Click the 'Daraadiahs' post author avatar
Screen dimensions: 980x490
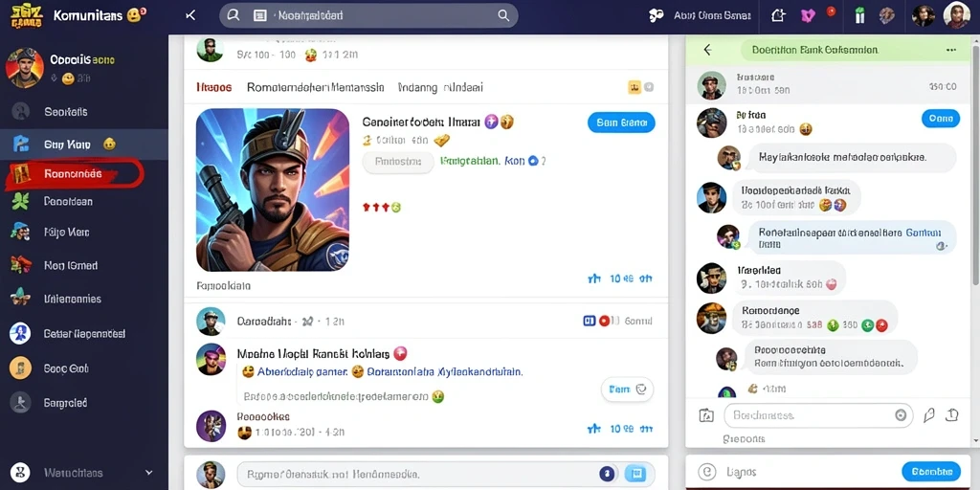(x=211, y=321)
